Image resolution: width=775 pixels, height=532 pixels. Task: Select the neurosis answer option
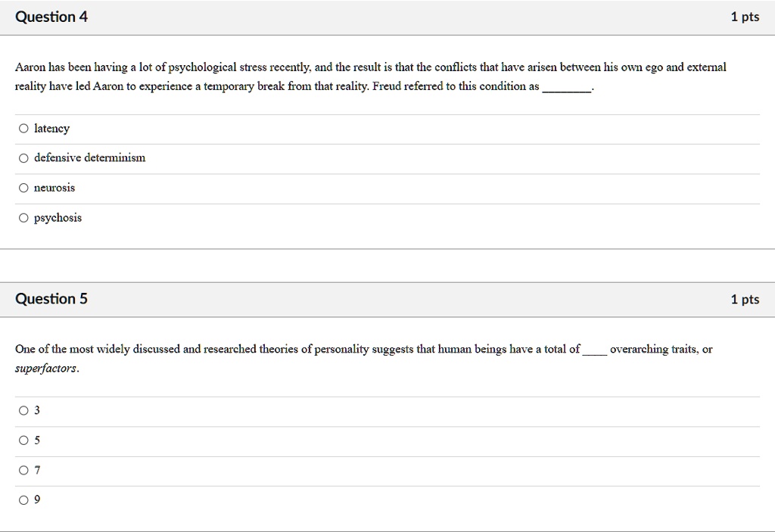click(x=23, y=188)
